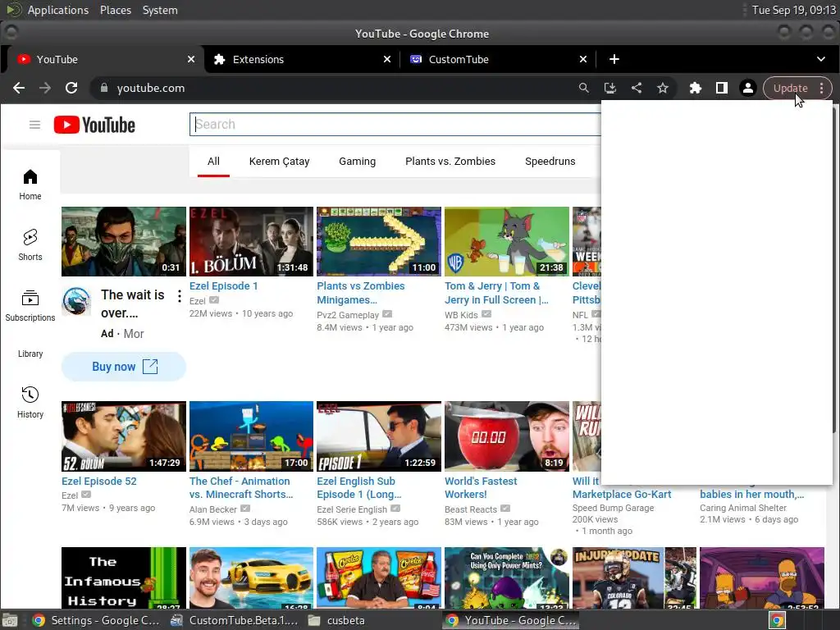Bookmark this tab with the star icon

click(663, 88)
